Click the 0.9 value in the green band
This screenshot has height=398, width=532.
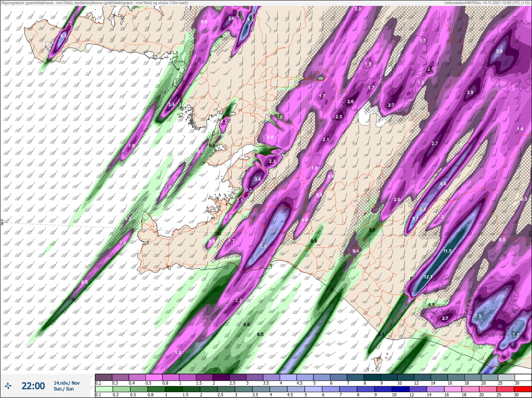314,241
